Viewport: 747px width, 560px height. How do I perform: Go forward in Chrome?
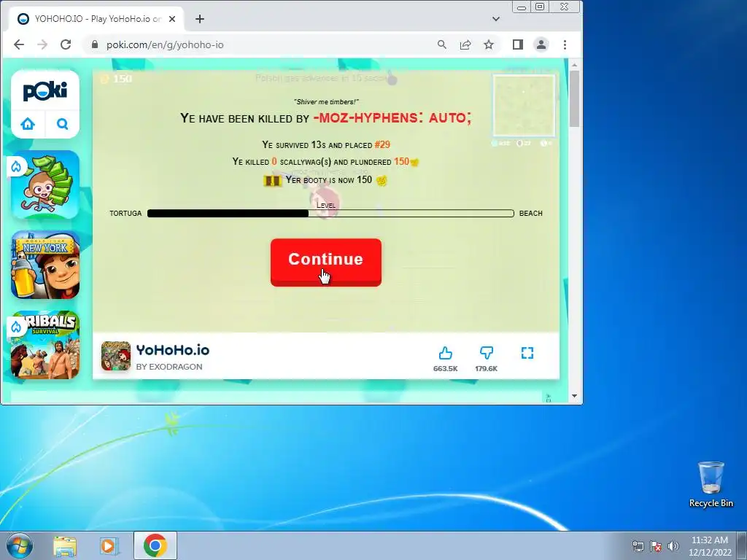point(42,44)
